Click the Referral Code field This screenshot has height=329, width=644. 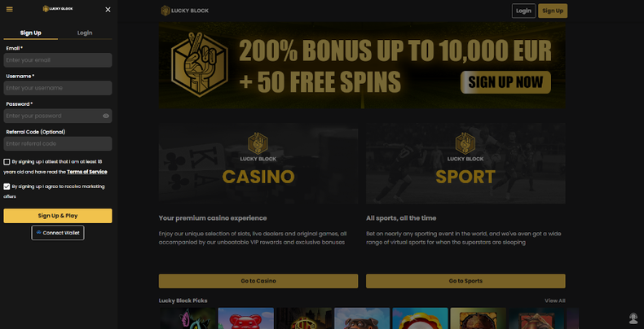58,144
